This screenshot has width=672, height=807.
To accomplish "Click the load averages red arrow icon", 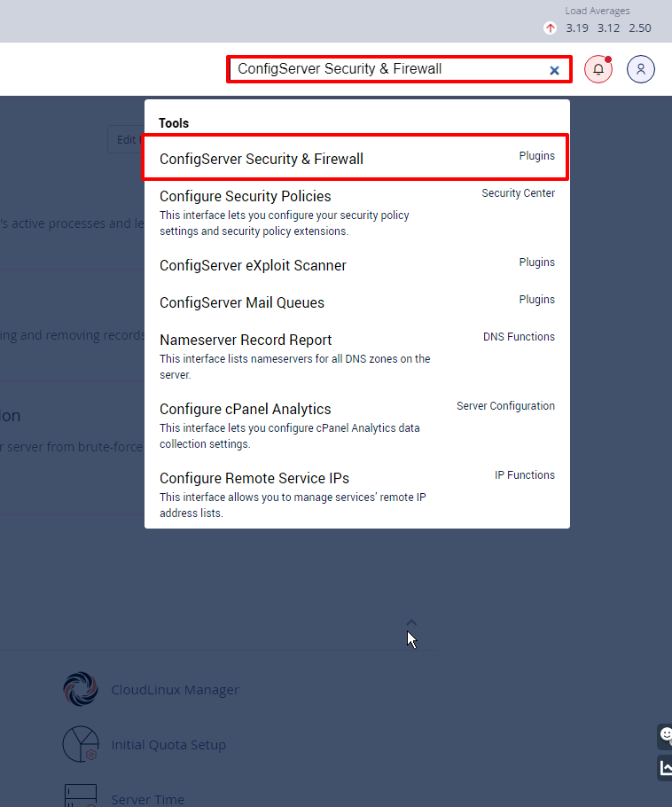I will pos(550,27).
